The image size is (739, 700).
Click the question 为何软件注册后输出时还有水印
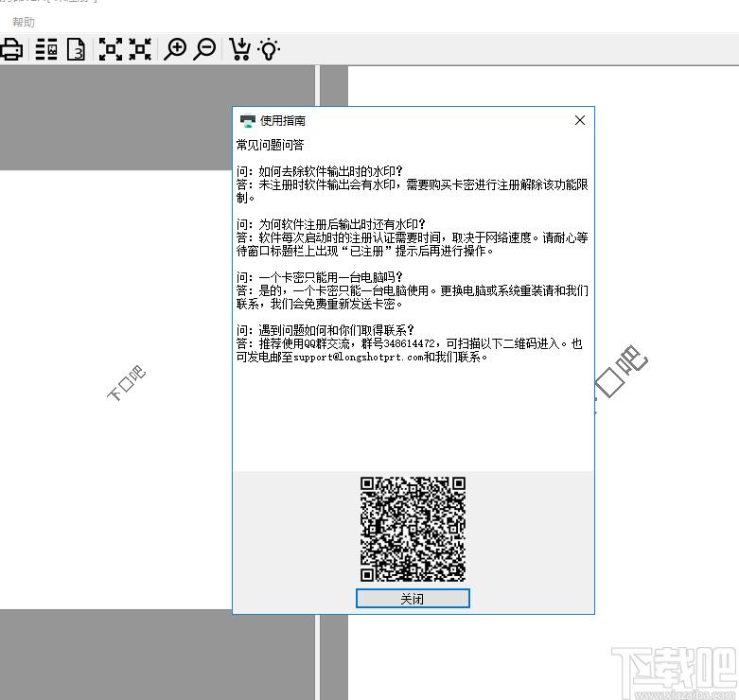coord(342,224)
